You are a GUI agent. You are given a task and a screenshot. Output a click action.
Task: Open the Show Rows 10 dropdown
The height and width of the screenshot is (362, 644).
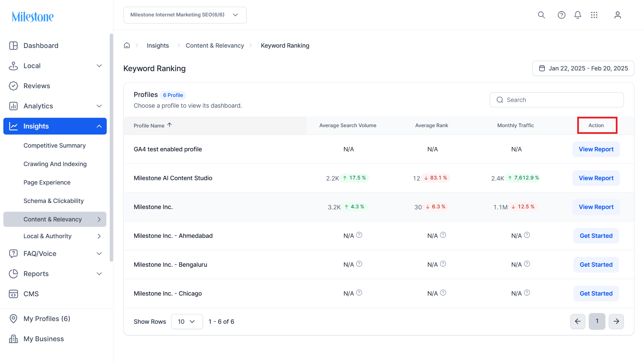187,322
